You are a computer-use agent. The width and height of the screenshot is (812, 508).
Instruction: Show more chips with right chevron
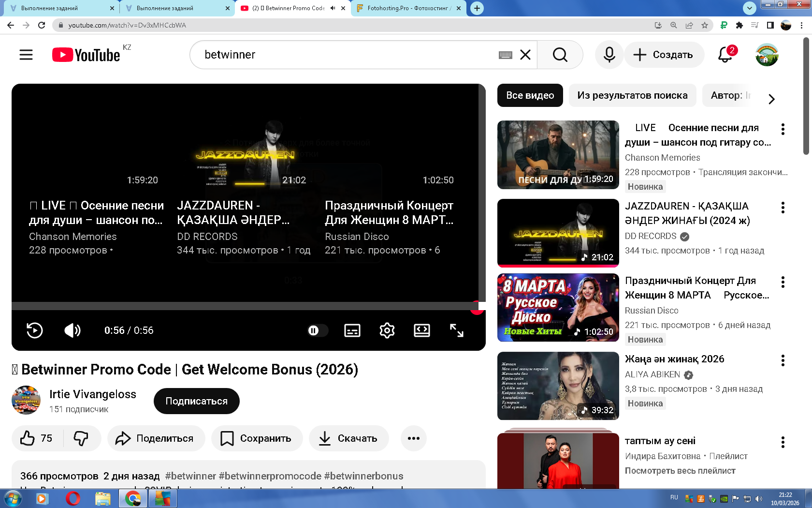[x=771, y=99]
